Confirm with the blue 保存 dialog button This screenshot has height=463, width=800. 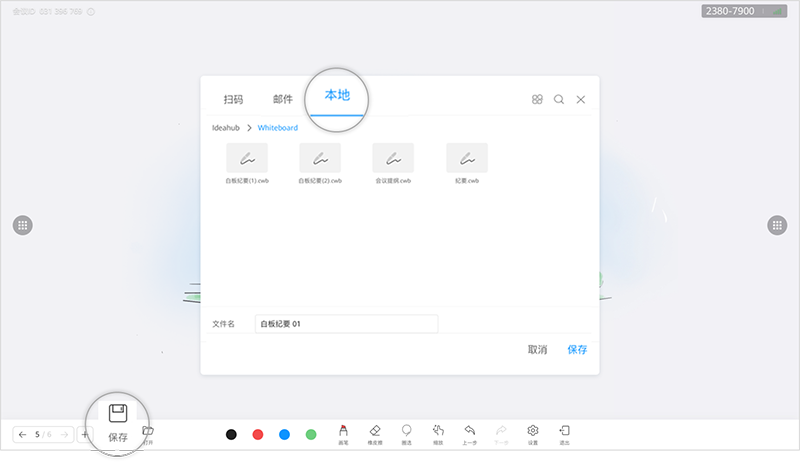click(577, 350)
